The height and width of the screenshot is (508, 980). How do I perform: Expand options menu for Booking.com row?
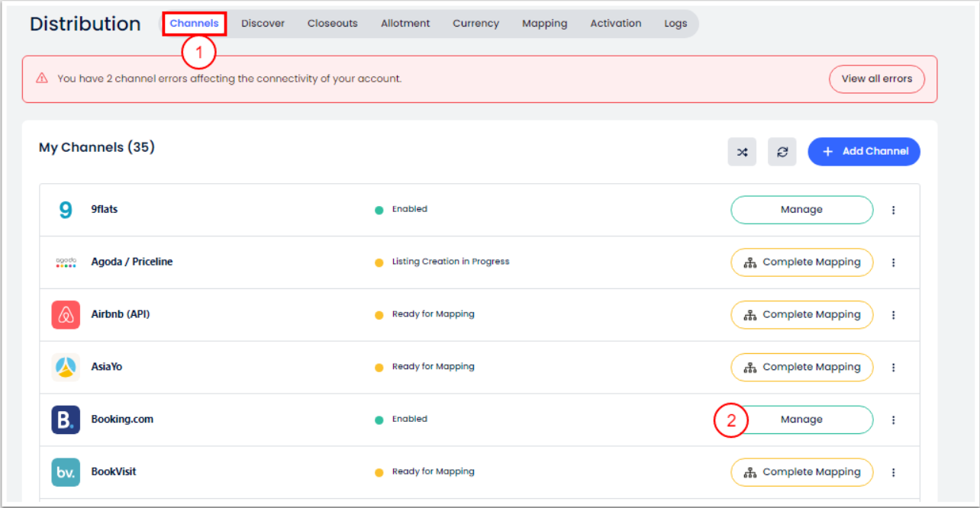coord(893,420)
